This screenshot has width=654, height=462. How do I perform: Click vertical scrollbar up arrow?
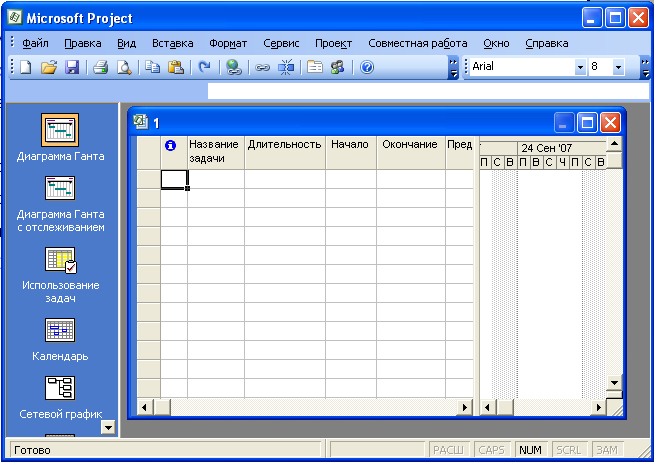coord(614,144)
